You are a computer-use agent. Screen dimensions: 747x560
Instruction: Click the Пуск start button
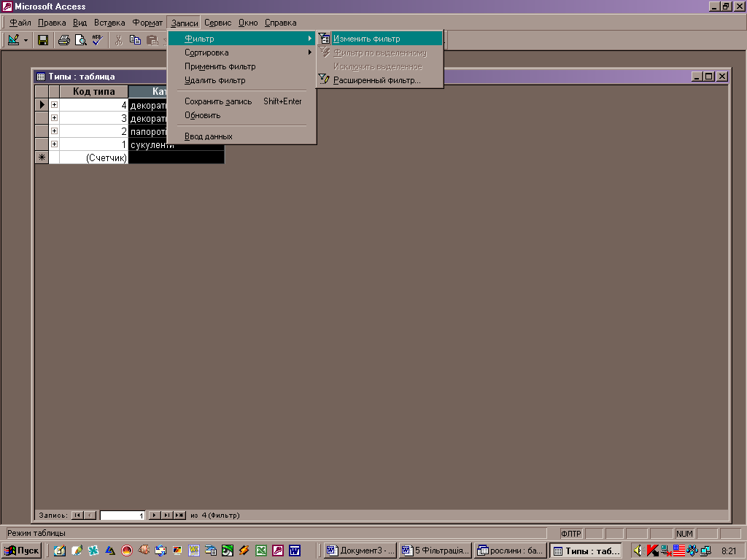pyautogui.click(x=21, y=551)
